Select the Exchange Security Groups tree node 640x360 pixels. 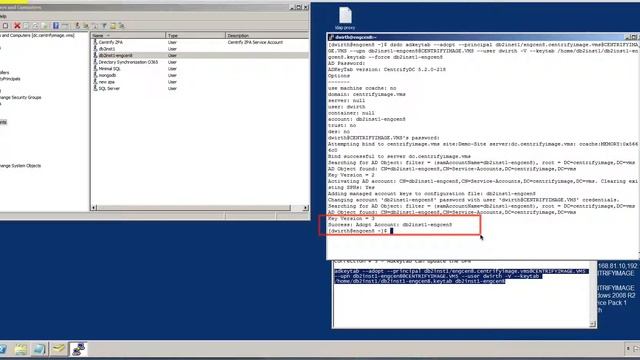point(20,97)
